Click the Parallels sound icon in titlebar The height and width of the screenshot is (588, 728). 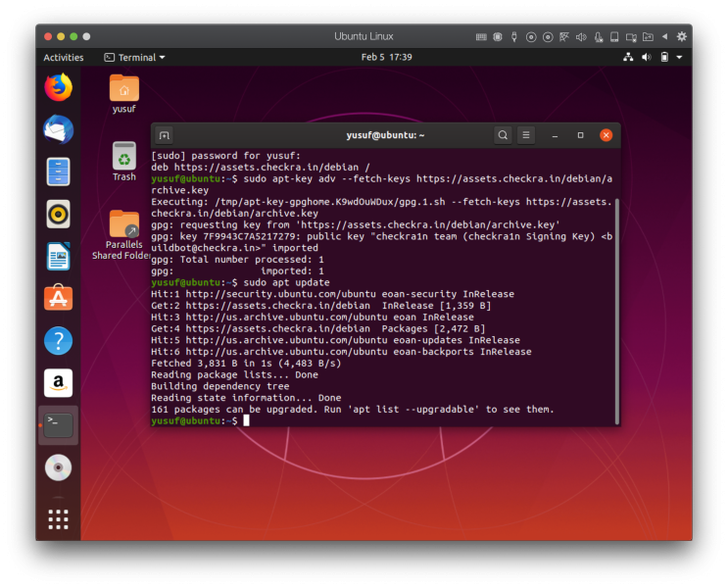(x=580, y=36)
